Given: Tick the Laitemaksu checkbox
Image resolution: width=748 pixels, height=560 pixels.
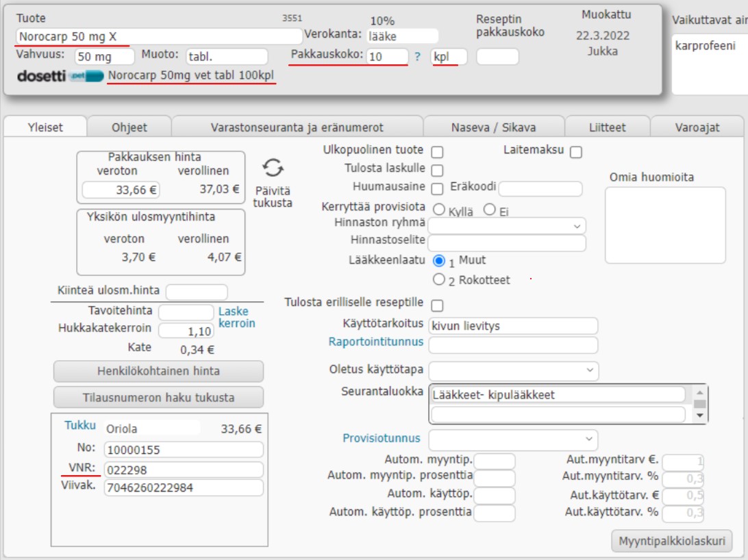Looking at the screenshot, I should [x=576, y=152].
